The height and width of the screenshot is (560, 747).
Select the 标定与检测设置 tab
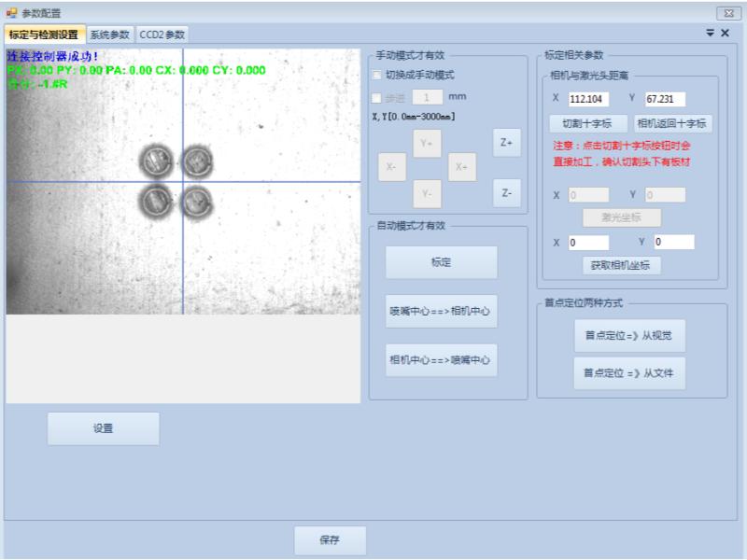pyautogui.click(x=44, y=35)
